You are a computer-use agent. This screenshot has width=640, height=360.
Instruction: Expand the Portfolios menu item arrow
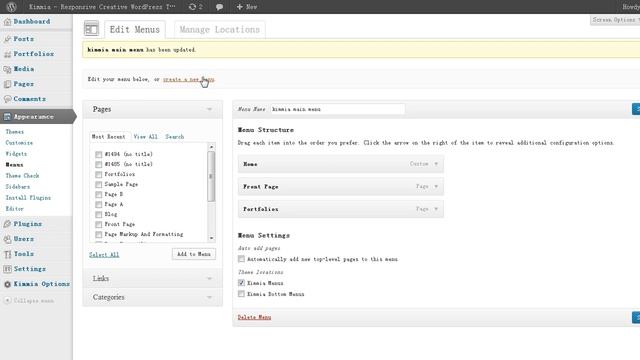point(436,209)
